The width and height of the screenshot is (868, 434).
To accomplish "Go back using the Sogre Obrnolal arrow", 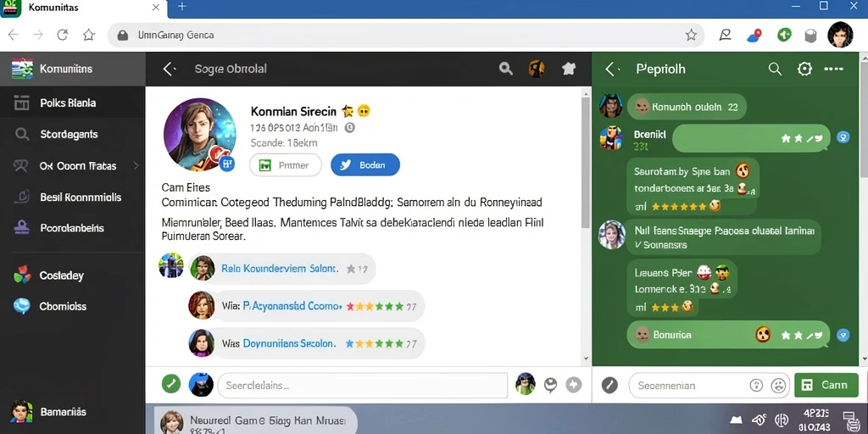I will 169,69.
